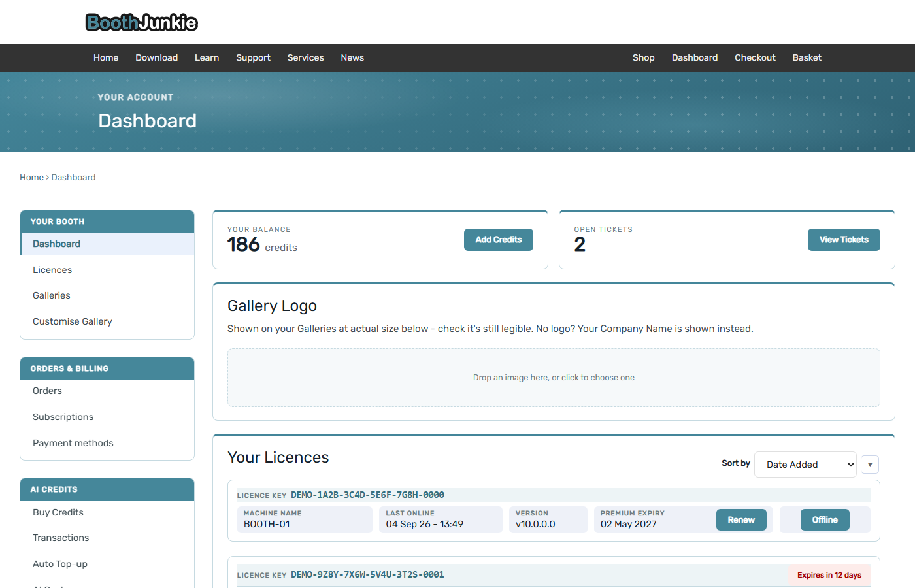Click licence key DEMO-1A2B-3C4D-5E6F-7G8H-0000
The image size is (915, 588).
[367, 495]
